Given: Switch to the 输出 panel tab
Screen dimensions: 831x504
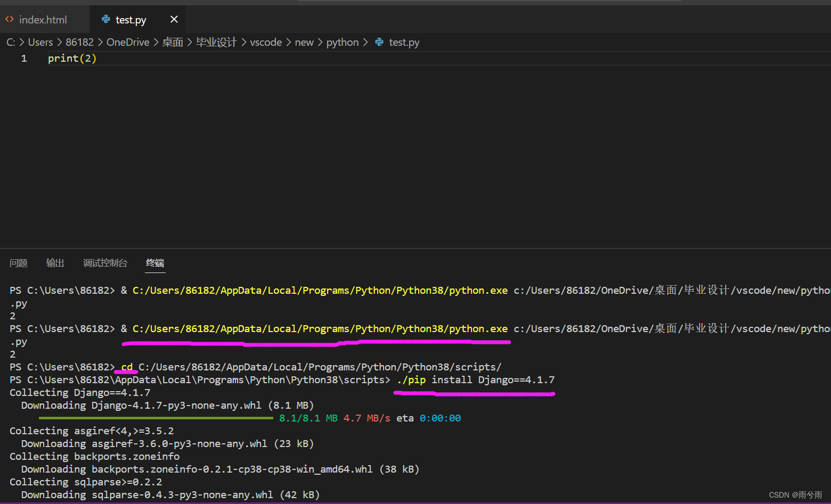Looking at the screenshot, I should click(x=55, y=263).
